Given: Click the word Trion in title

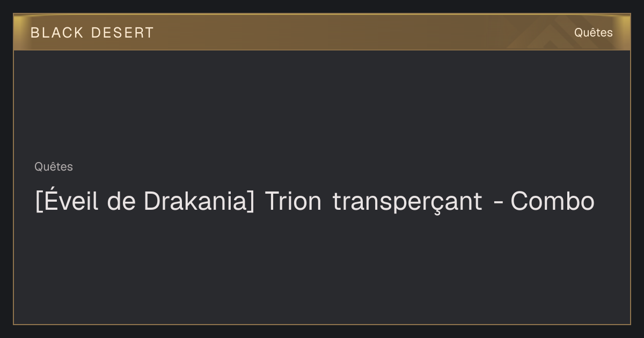Looking at the screenshot, I should tap(293, 201).
